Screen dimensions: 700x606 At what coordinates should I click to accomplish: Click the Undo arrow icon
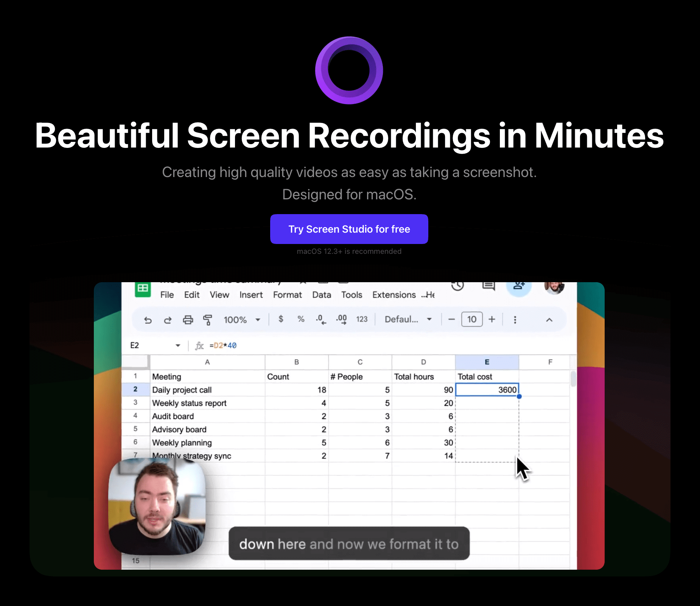coord(148,320)
